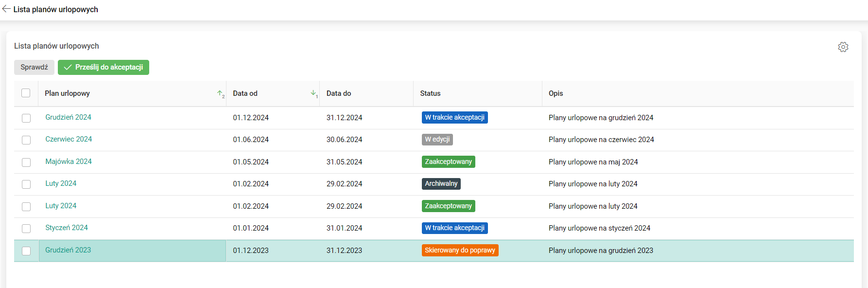Click date 30.06.2024 cell

click(x=344, y=140)
